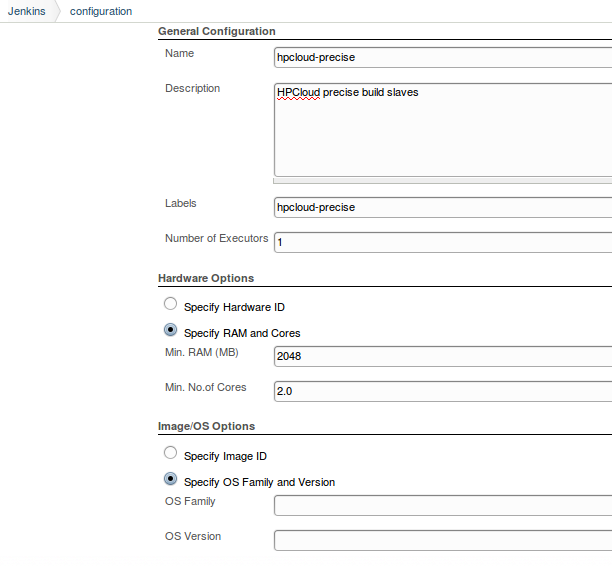The height and width of the screenshot is (566, 612).
Task: Click the Jenkins breadcrumb link
Action: (26, 11)
